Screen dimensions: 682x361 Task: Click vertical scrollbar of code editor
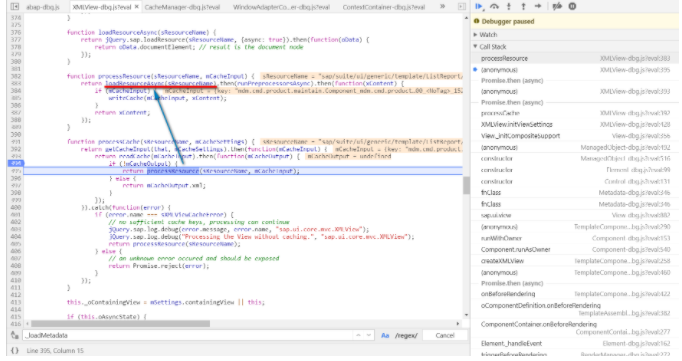click(466, 186)
